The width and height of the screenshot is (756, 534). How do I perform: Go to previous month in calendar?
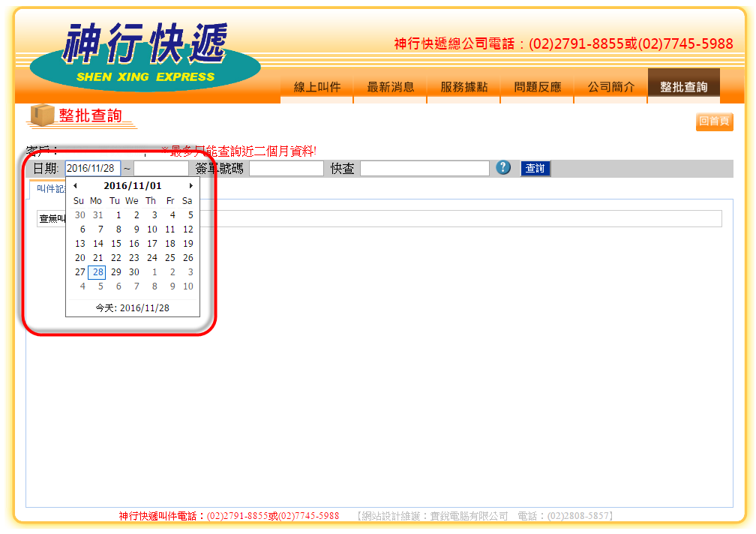point(75,186)
